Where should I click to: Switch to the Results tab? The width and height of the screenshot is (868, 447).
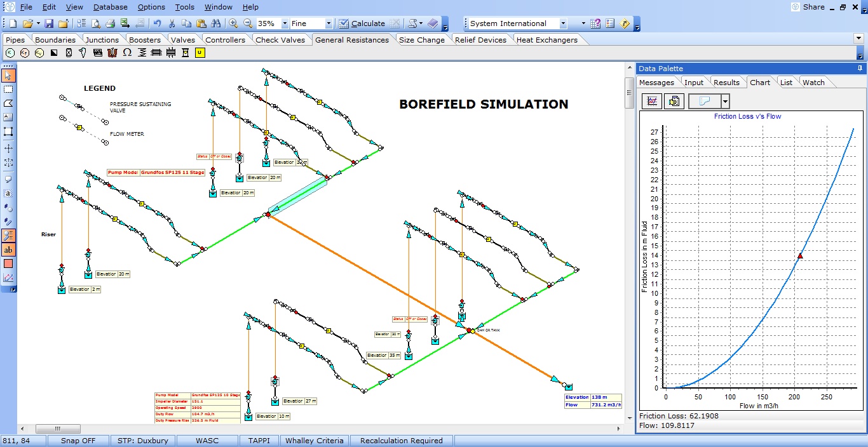pos(726,83)
